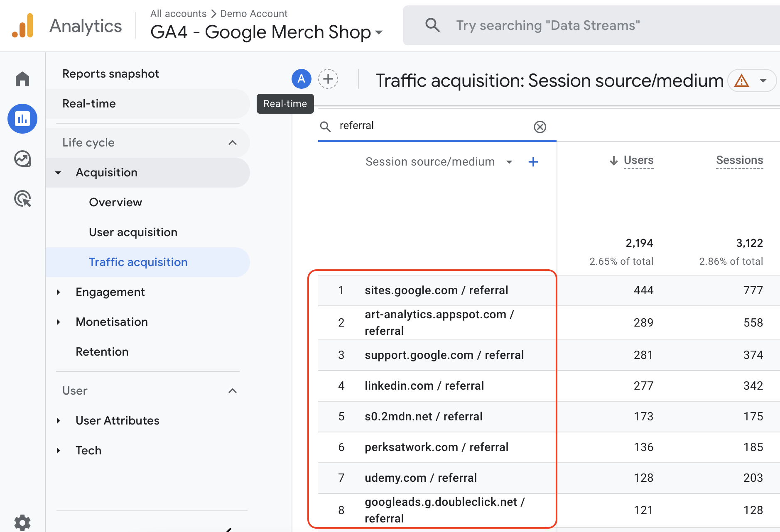Collapse the Acquisition menu group
Viewport: 780px width, 532px height.
pos(58,173)
